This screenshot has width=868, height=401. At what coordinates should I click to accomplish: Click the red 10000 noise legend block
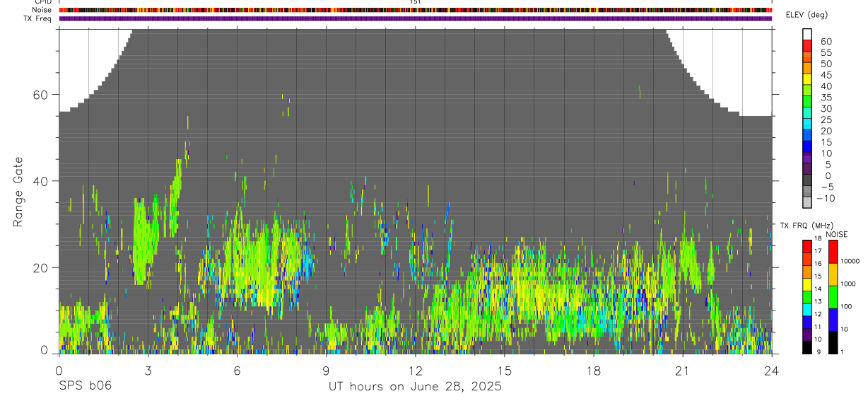[832, 252]
